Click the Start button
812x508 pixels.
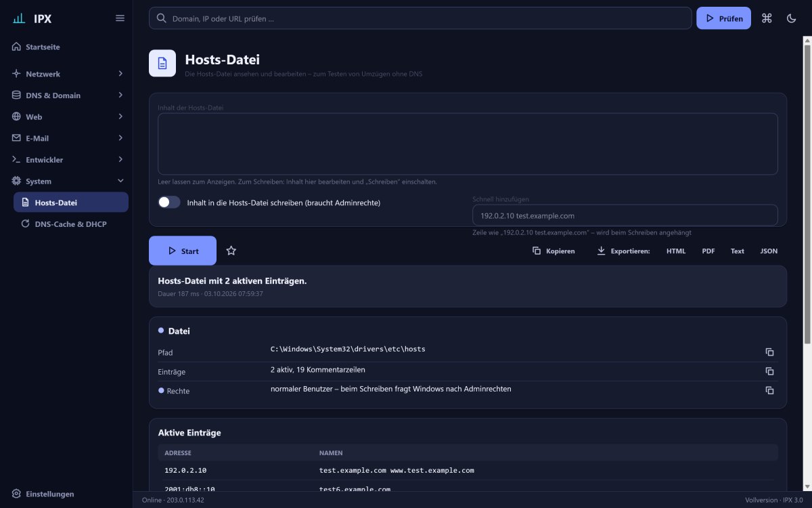(x=183, y=251)
